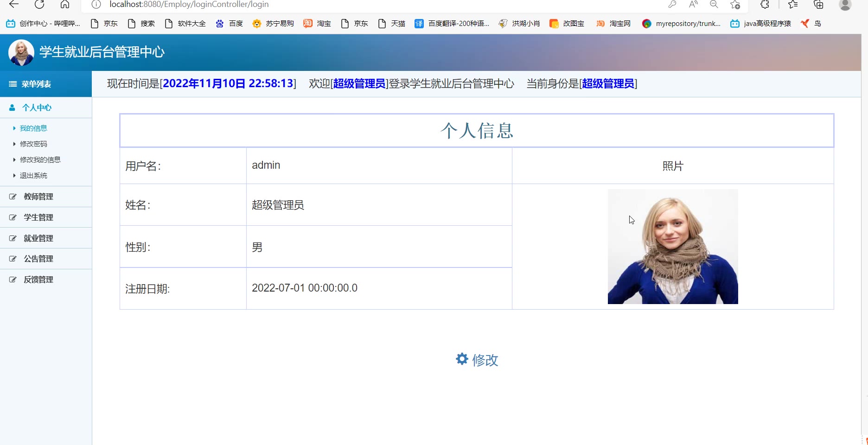The image size is (868, 445).
Task: Click 学生就业后台管理中心 title
Action: click(x=102, y=52)
